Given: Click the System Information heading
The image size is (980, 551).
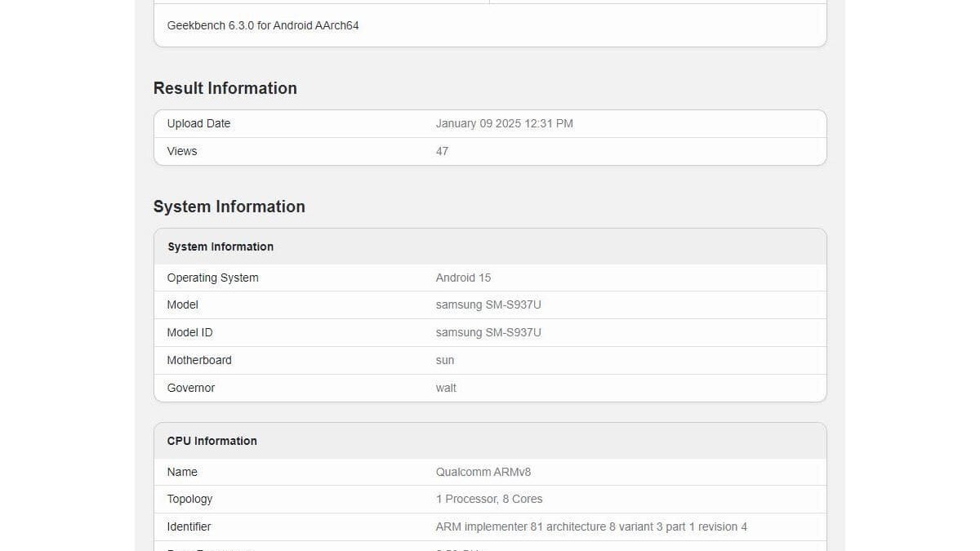Looking at the screenshot, I should 229,207.
